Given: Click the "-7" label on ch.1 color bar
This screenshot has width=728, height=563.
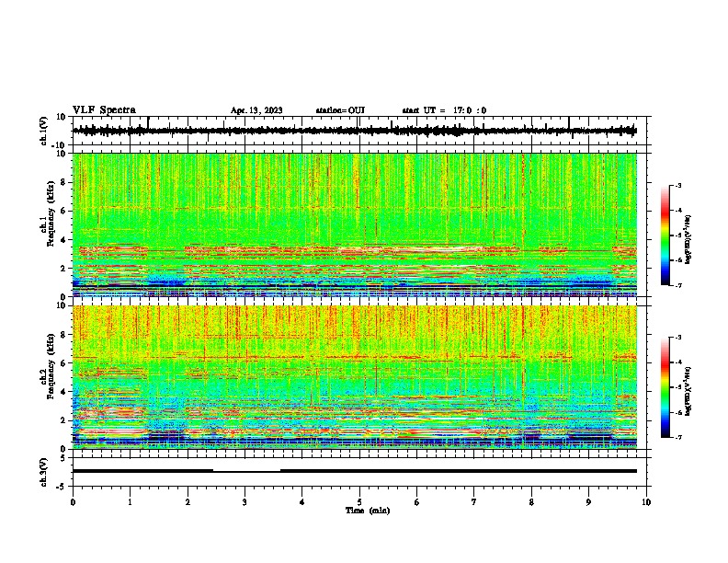Looking at the screenshot, I should coord(678,286).
